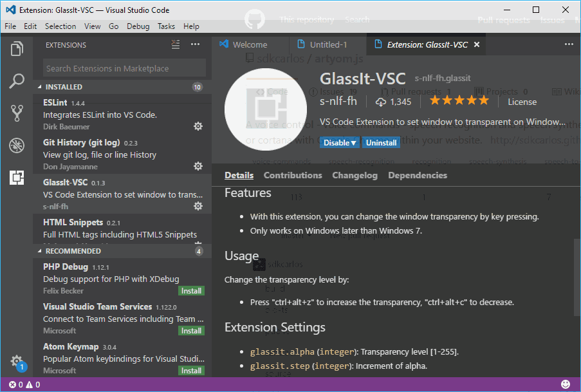Open Extensions panel more actions menu
581x392 pixels.
pos(195,44)
